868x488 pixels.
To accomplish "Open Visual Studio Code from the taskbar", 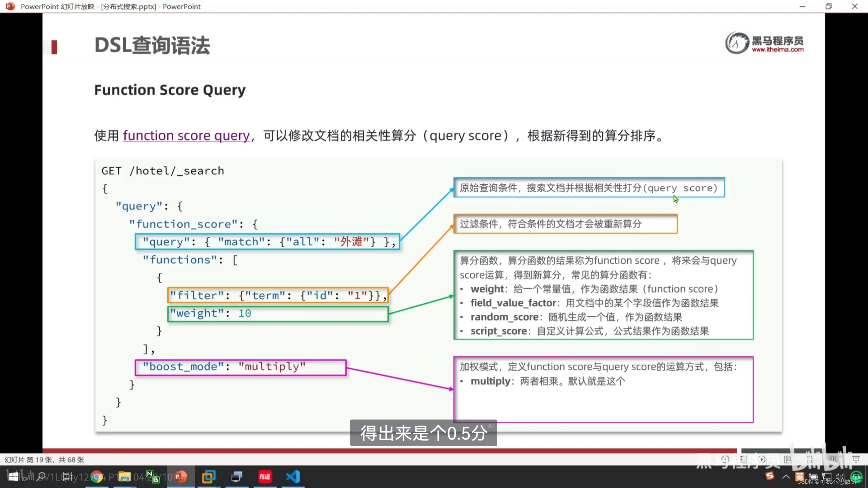I will point(293,477).
